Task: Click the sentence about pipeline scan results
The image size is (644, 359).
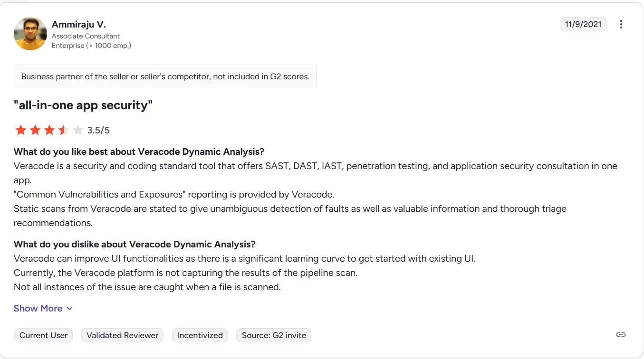Action: tap(185, 273)
